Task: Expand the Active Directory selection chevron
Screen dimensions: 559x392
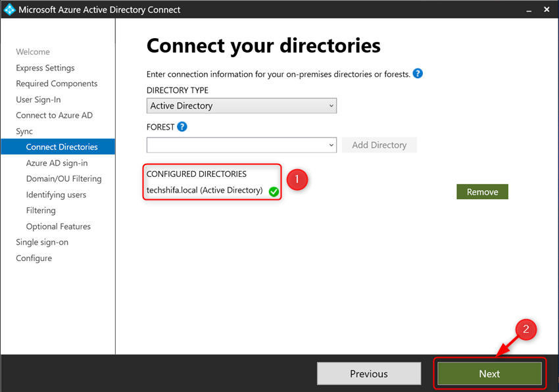Action: (329, 105)
